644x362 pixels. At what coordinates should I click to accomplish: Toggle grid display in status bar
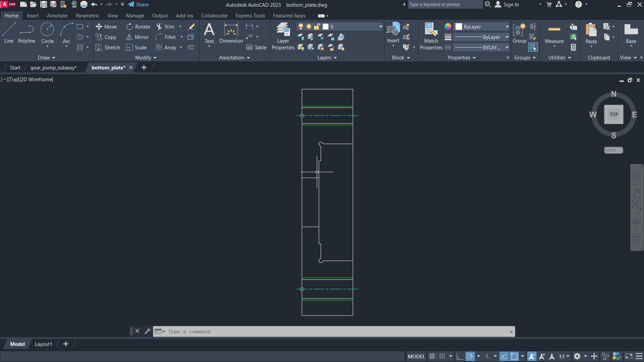tap(432, 356)
